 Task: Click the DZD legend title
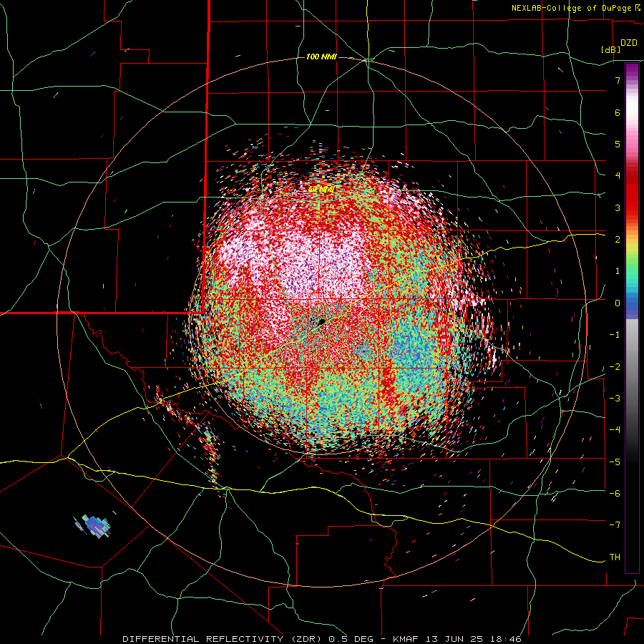(x=628, y=43)
